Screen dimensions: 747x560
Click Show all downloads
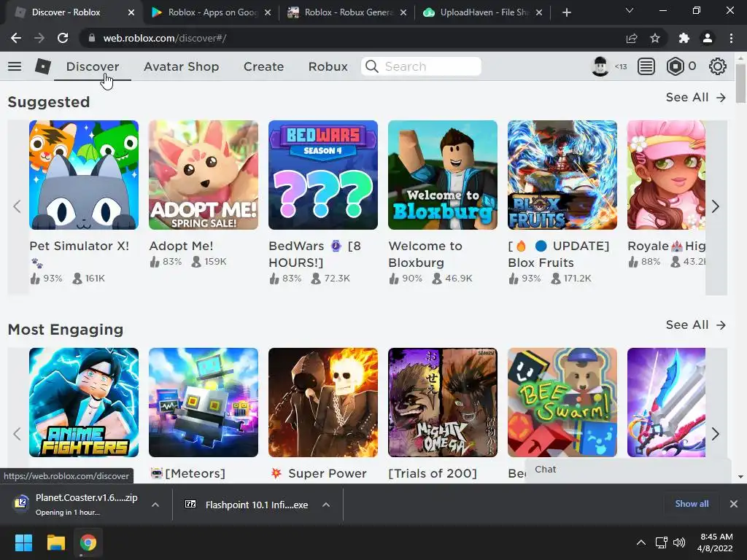(x=692, y=504)
